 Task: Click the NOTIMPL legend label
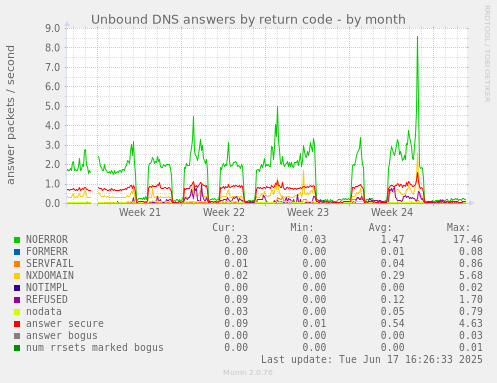point(47,287)
